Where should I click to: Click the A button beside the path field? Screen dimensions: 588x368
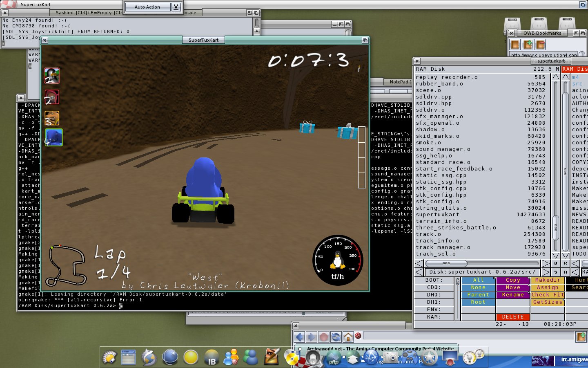coord(566,272)
